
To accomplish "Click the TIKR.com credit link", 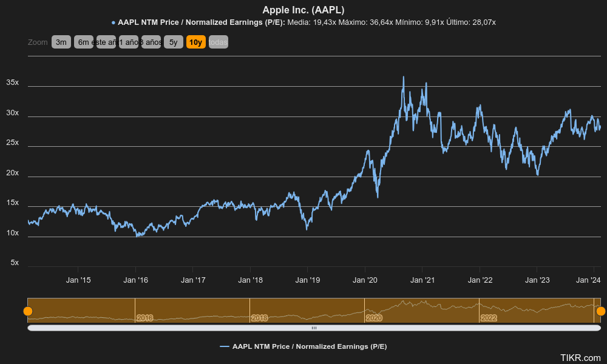I will tap(580, 358).
